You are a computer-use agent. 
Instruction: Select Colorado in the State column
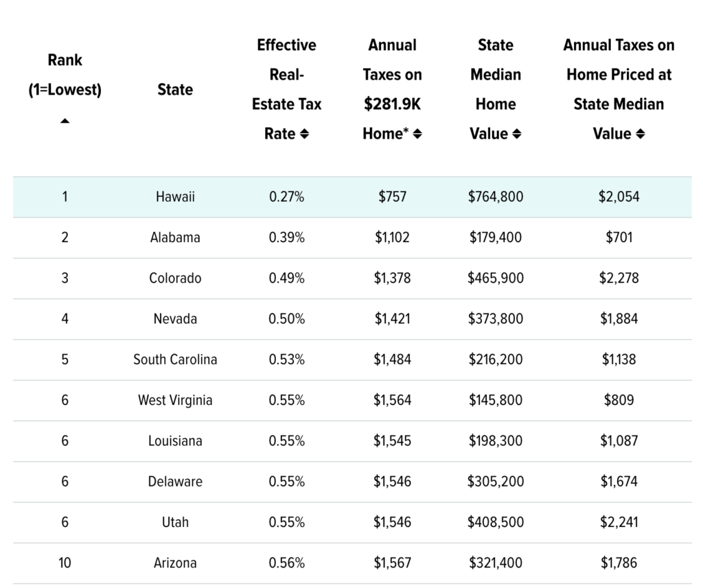(175, 278)
